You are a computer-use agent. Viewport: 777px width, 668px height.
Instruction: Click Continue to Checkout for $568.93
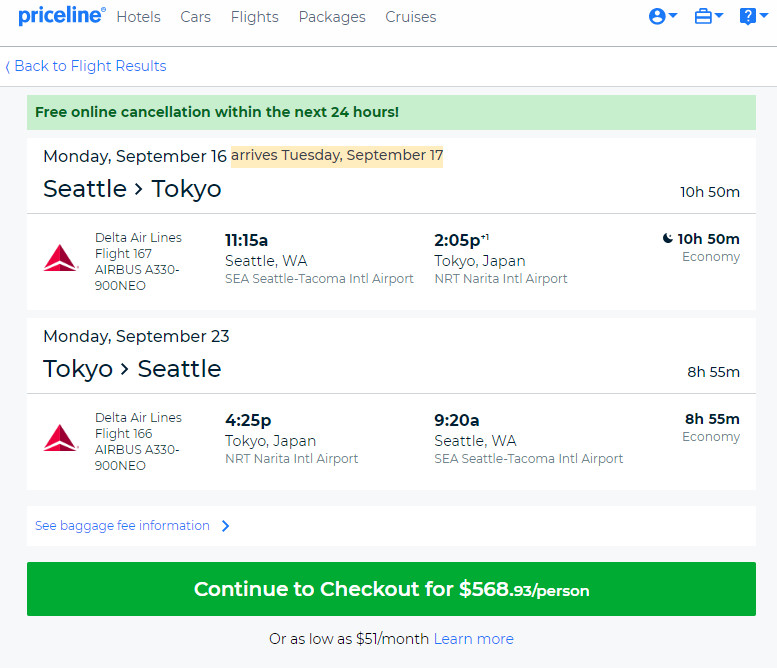(391, 589)
